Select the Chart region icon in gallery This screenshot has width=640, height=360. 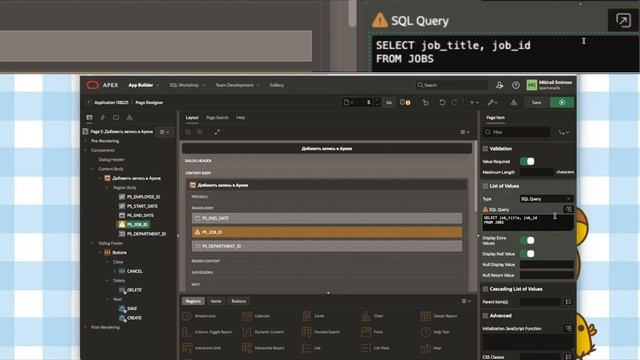366,316
